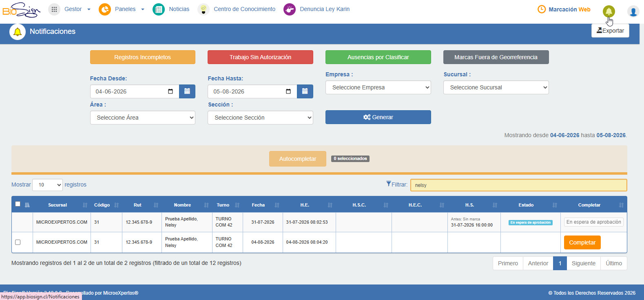Viewport: 644px width, 300px height.
Task: Open notifications bell in top bar
Action: point(609,11)
